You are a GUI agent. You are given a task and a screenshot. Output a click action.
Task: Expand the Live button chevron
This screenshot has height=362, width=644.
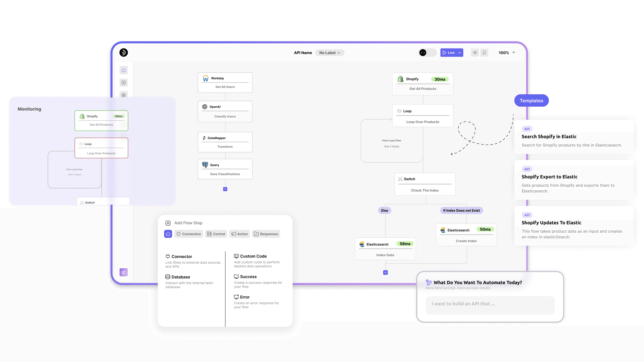(x=460, y=52)
